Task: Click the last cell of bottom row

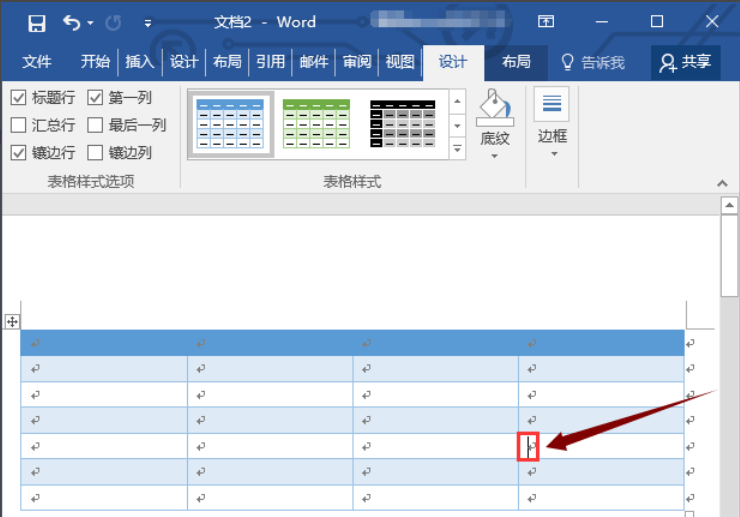Action: (601, 498)
